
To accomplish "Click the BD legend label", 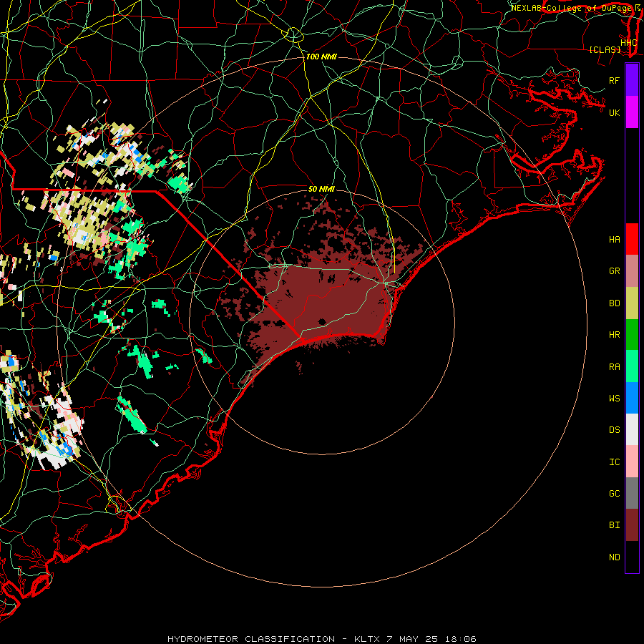I will point(614,303).
